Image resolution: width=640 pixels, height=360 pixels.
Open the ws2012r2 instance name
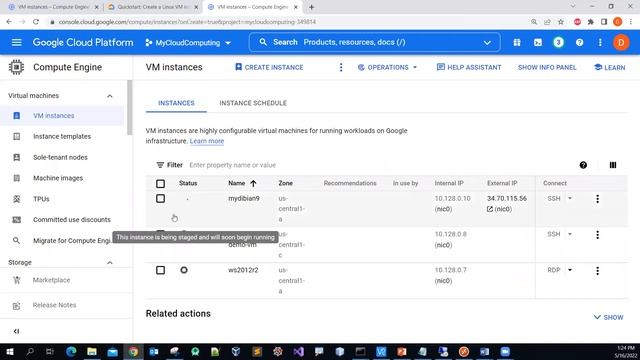click(243, 270)
